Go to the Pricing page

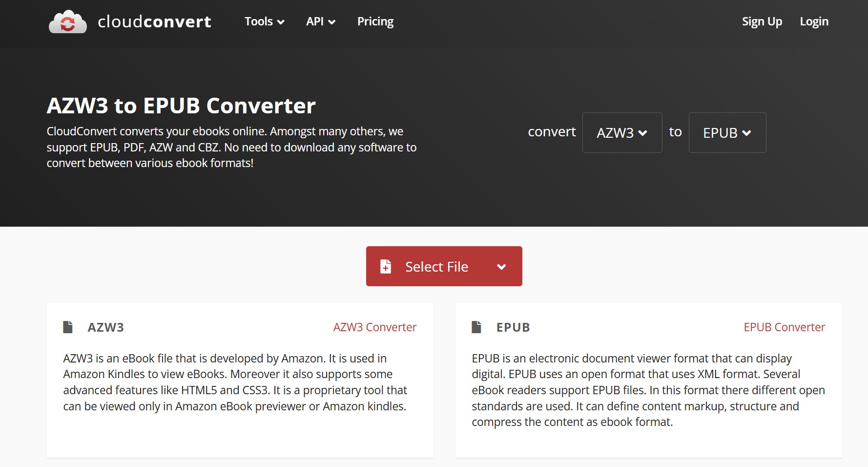375,21
